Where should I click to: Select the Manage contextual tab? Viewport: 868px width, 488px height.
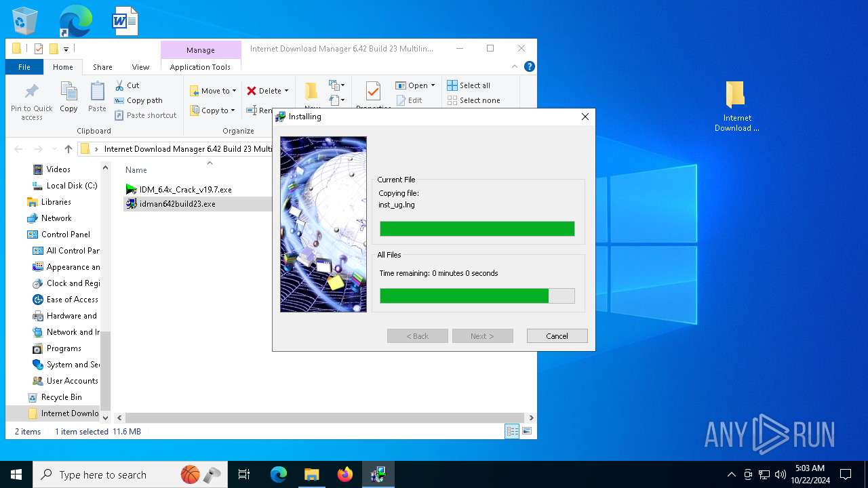pos(201,50)
